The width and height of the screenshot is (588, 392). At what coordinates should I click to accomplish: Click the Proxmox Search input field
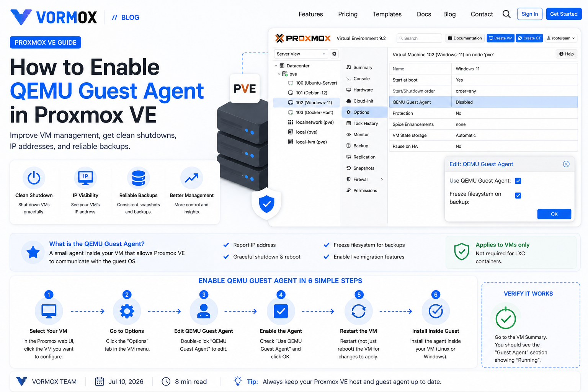pyautogui.click(x=419, y=38)
